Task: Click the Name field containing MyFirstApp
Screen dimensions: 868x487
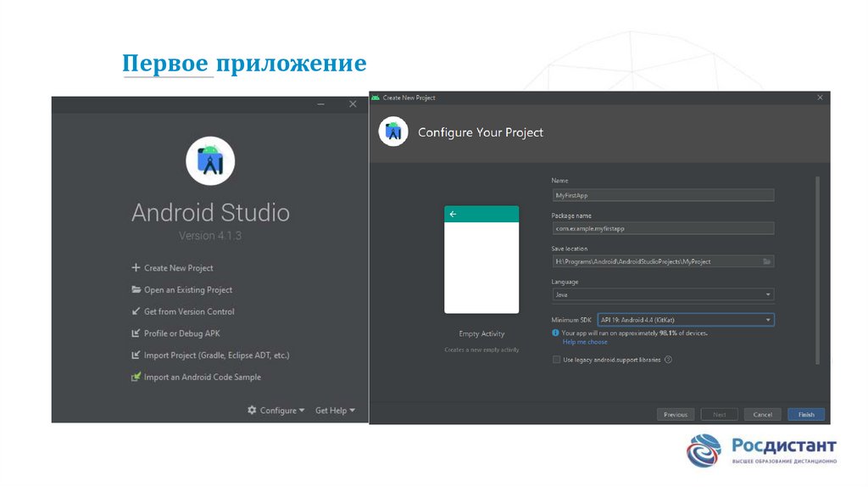Action: 662,195
